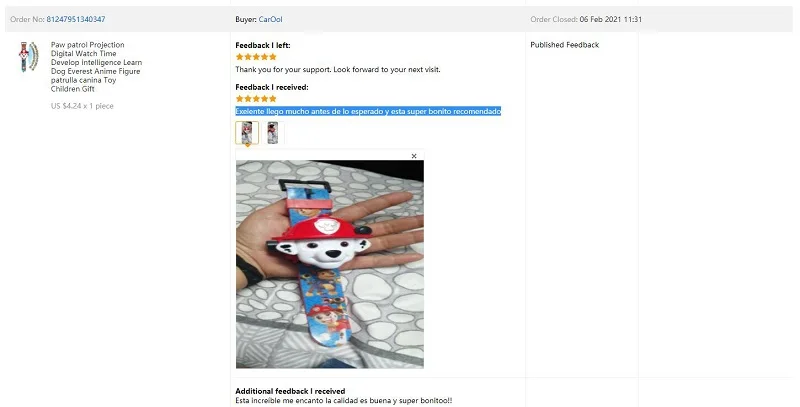The image size is (800, 407).
Task: Click the highlighted Spanish review text
Action: (368, 111)
